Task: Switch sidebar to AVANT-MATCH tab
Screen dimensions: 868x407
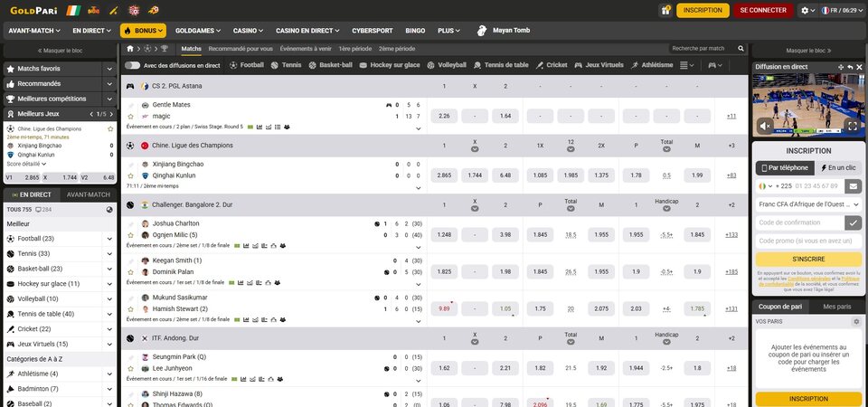Action: coord(88,195)
